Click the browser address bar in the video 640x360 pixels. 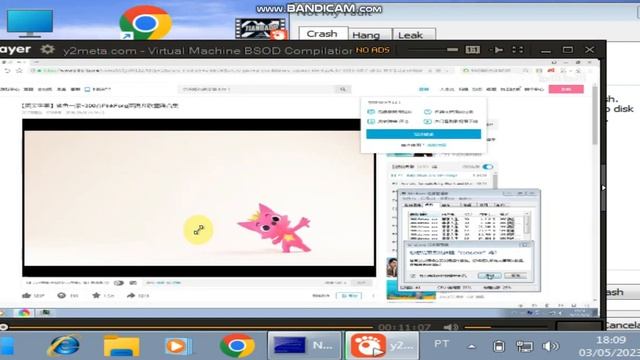click(x=243, y=71)
